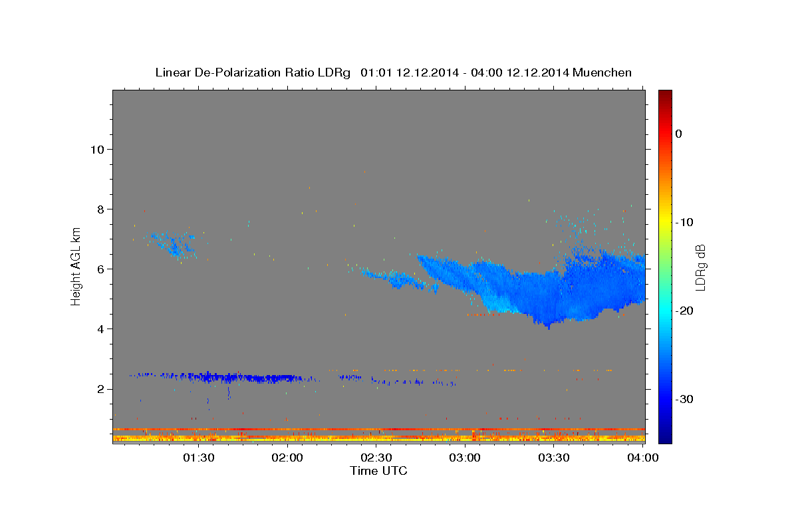Screen dimensions: 798x532
Task: Click the plot title "Linear De-Polarization Ratio LDRg"
Action: [253, 72]
